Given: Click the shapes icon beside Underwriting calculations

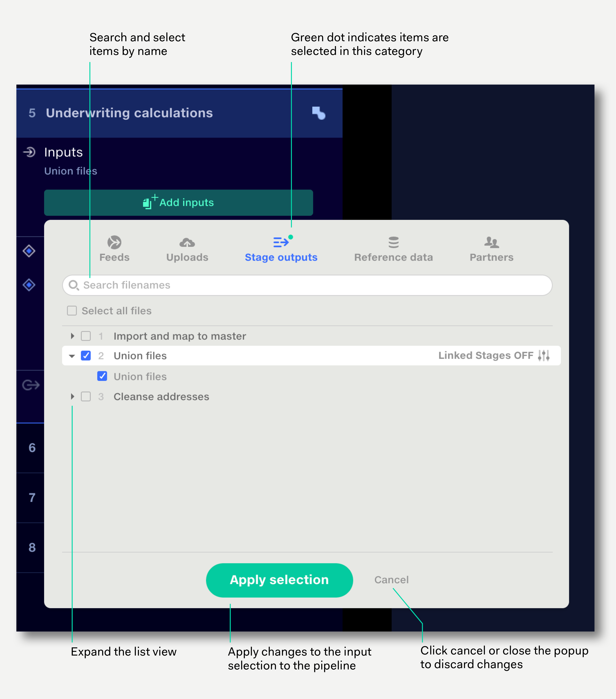Looking at the screenshot, I should point(318,113).
